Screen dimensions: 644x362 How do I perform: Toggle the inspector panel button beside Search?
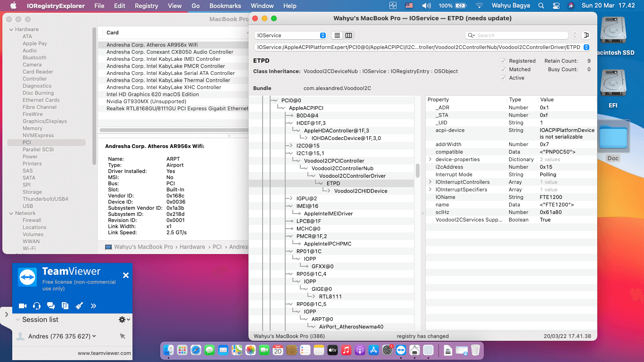click(586, 35)
